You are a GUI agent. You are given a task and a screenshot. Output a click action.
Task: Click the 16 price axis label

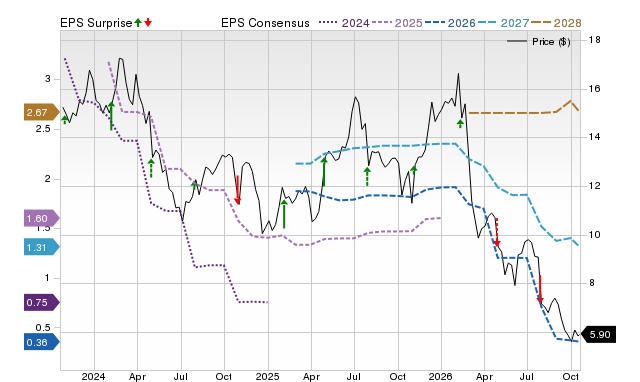[595, 89]
